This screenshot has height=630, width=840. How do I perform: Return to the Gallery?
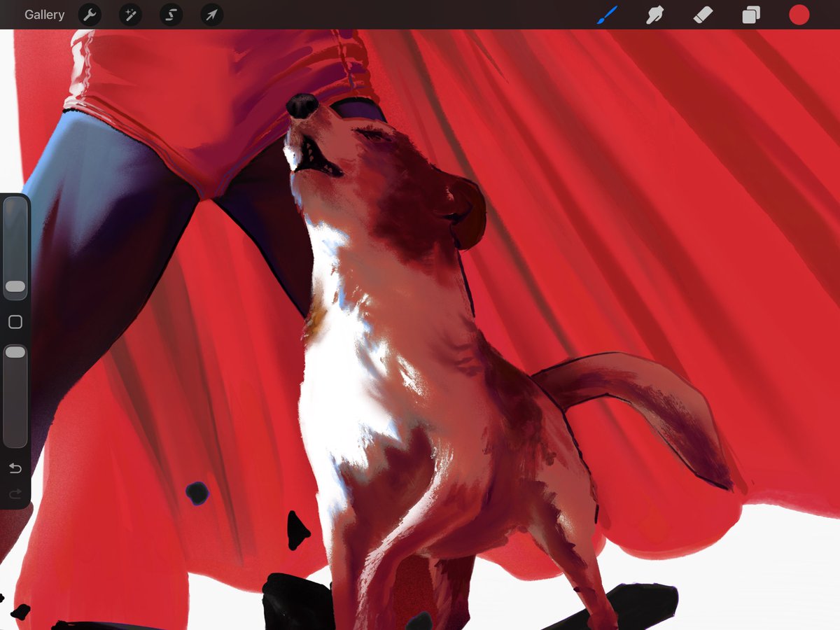click(44, 15)
